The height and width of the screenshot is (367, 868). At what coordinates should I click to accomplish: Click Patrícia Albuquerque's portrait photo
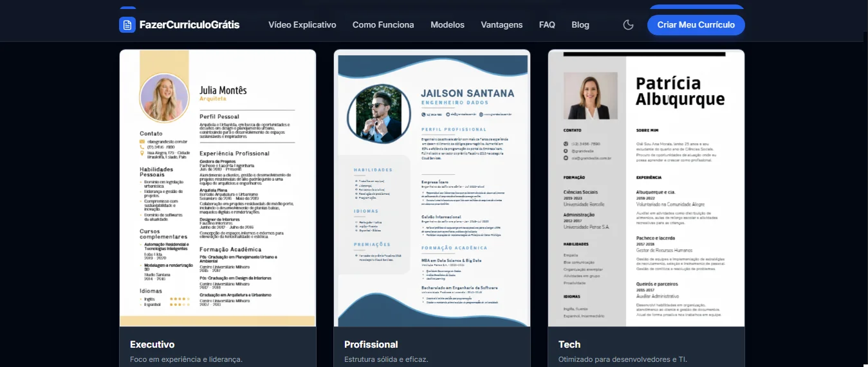[x=590, y=96]
